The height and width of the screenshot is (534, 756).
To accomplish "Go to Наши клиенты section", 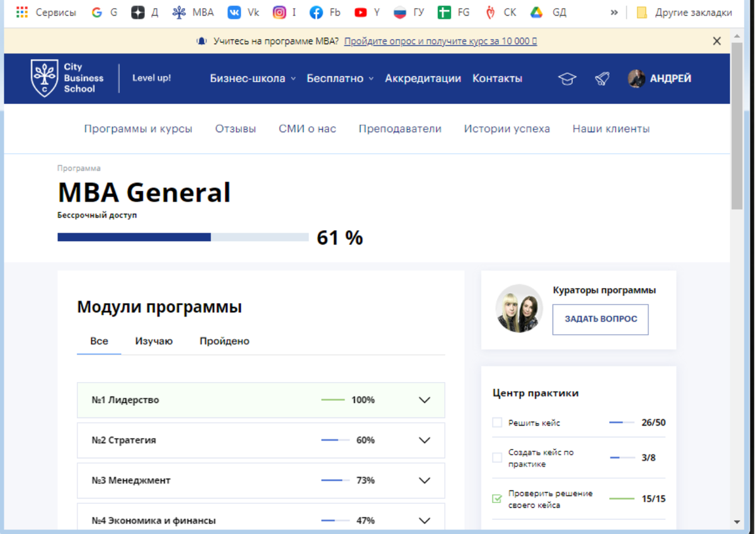I will coord(611,129).
